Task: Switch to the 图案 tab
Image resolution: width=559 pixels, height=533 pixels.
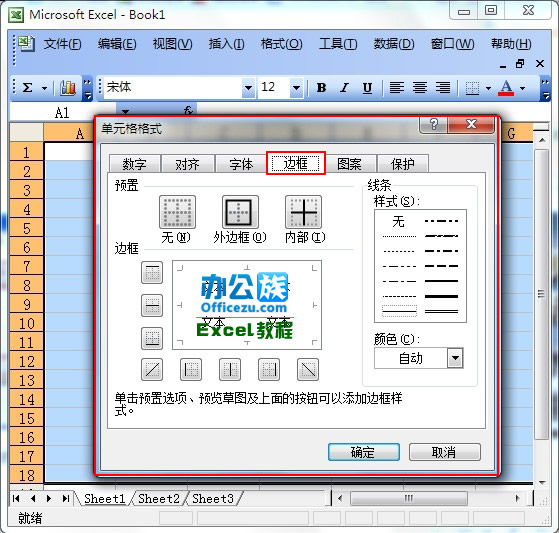Action: (349, 164)
